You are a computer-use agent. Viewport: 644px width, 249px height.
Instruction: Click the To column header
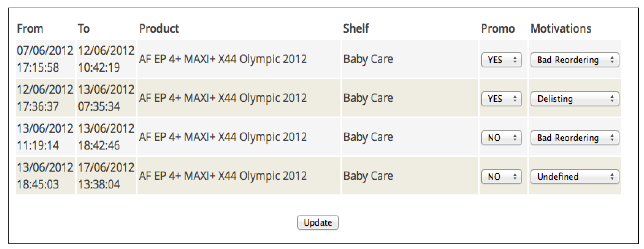(84, 28)
